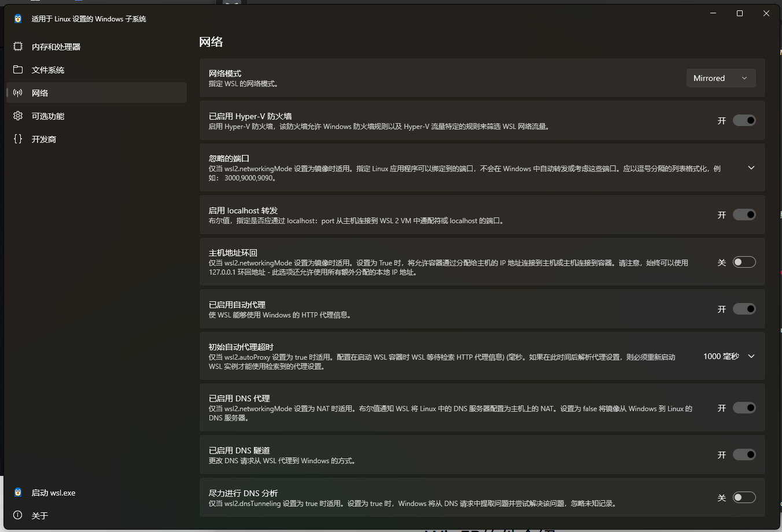Open the 网络模式 Mirrored dropdown
The image size is (782, 532).
721,78
